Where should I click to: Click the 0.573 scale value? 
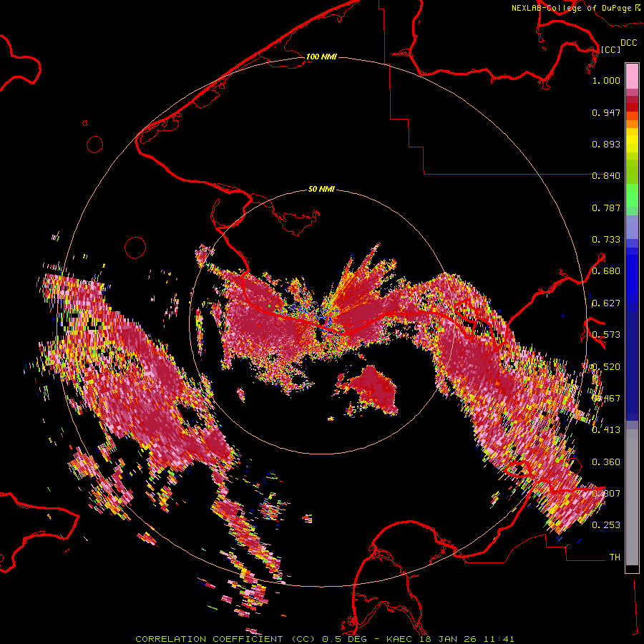point(606,335)
